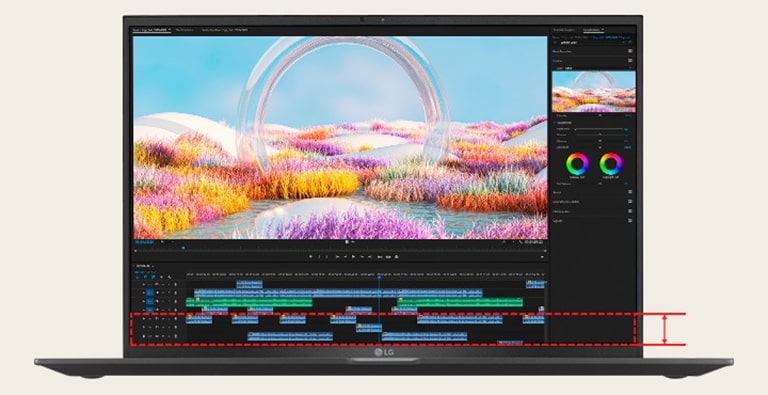Click the Export Frame camera icon
This screenshot has width=768, height=395.
(x=396, y=257)
